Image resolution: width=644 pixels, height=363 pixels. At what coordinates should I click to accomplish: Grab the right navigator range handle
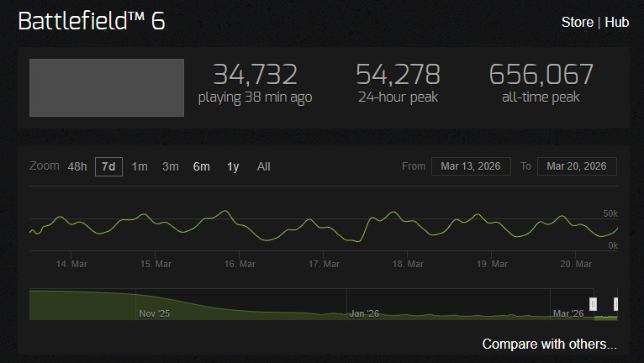pos(615,304)
